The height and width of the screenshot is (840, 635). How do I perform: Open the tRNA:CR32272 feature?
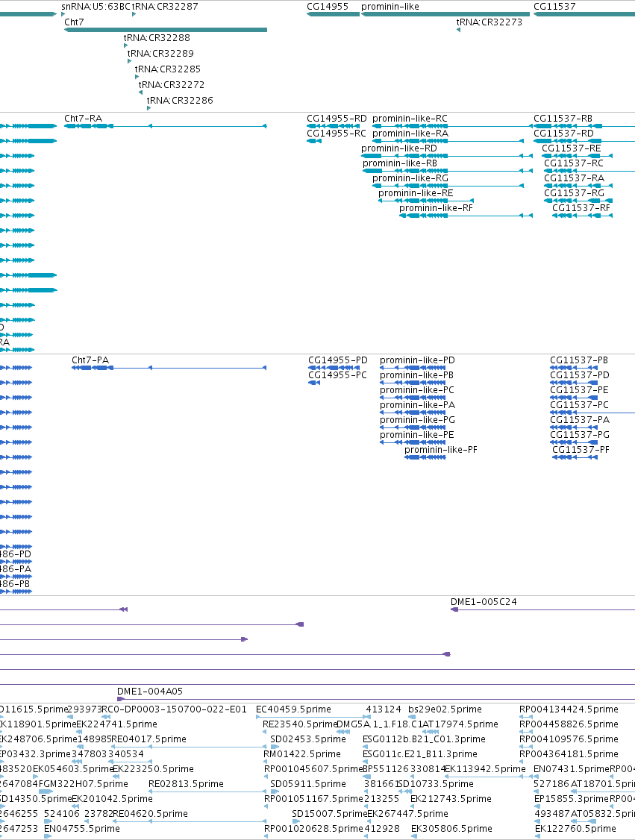point(172,84)
